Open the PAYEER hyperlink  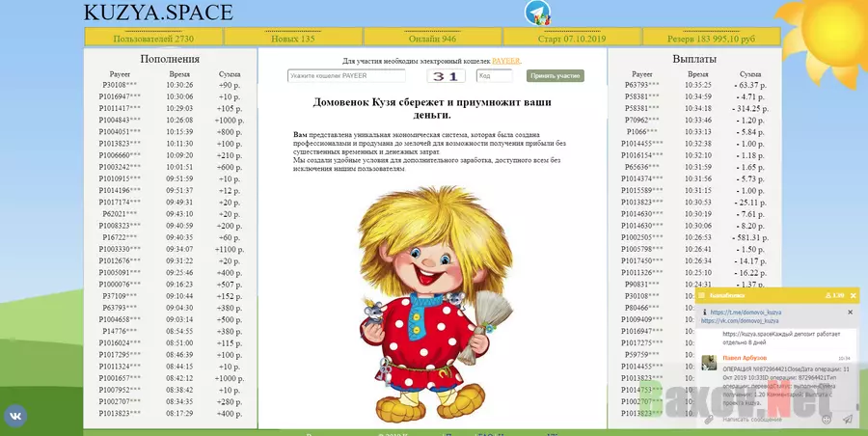506,61
